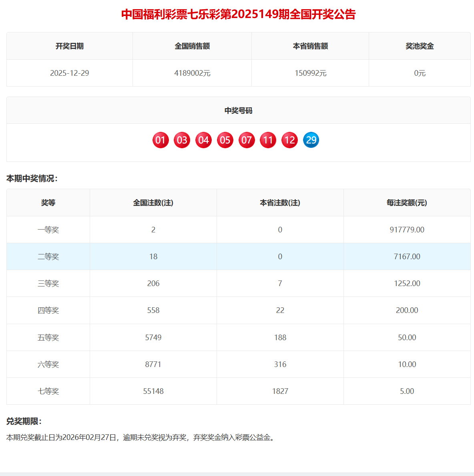
Task: Click sixth prize provincial count 316
Action: click(x=280, y=364)
